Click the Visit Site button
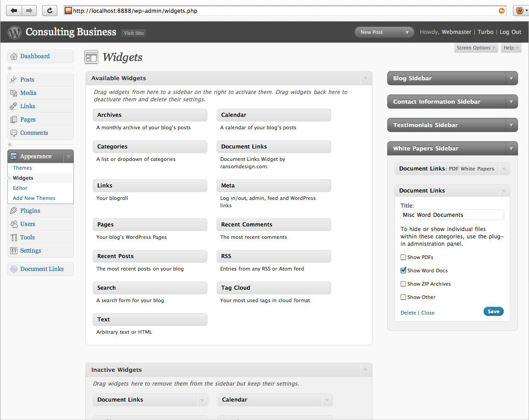The width and height of the screenshot is (529, 420). pyautogui.click(x=134, y=33)
